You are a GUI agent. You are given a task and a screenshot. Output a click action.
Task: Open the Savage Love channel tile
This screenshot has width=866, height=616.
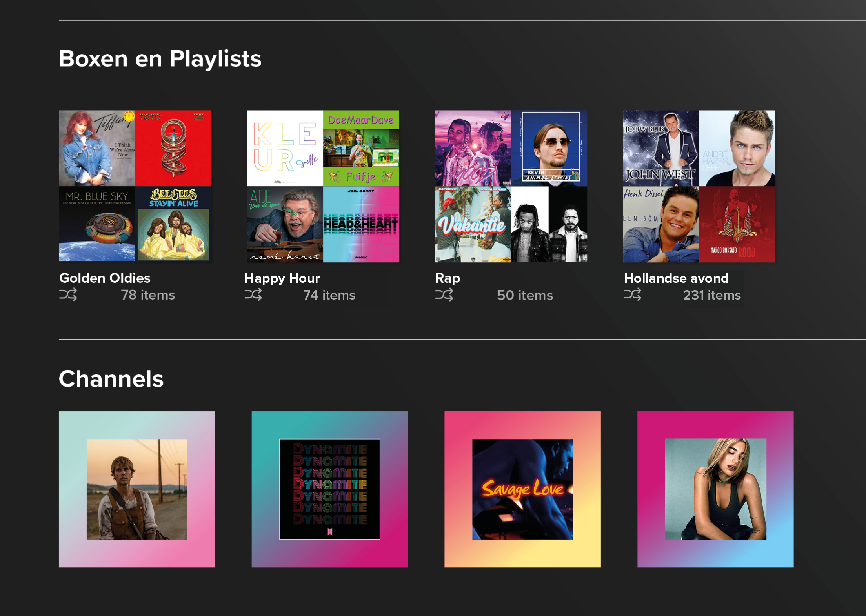click(522, 489)
